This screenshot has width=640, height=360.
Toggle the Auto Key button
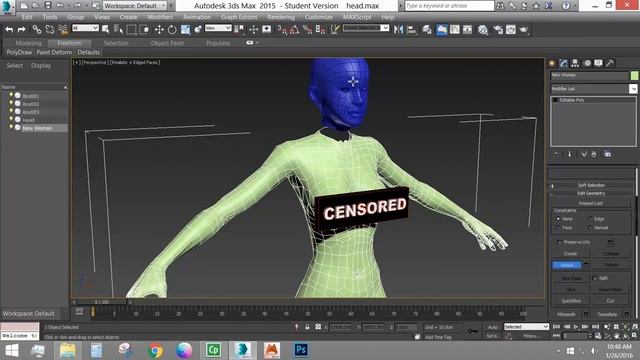click(492, 327)
